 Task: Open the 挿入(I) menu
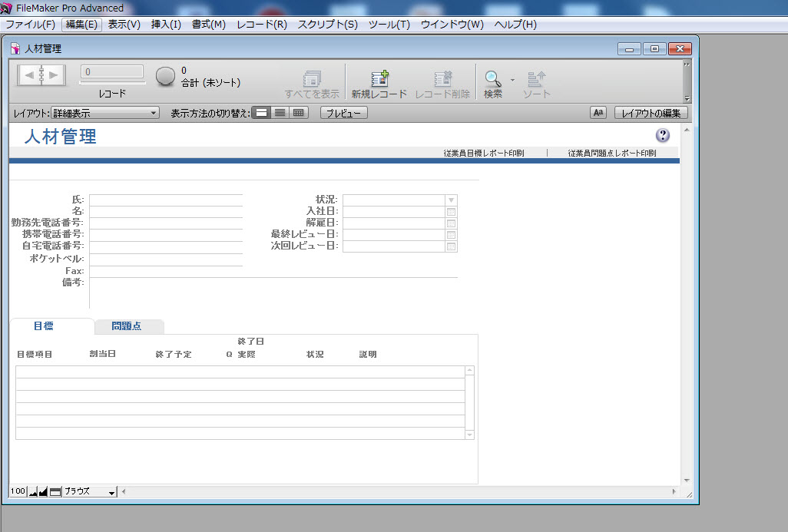(166, 25)
